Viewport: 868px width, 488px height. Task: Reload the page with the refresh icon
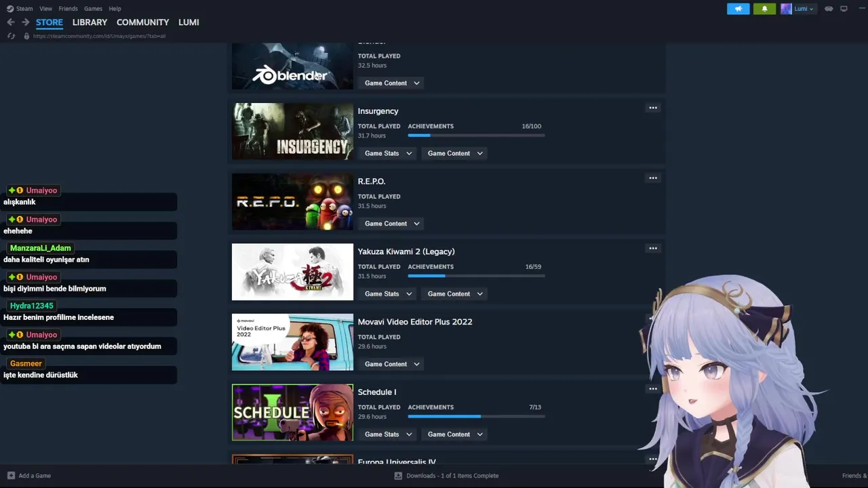click(11, 36)
